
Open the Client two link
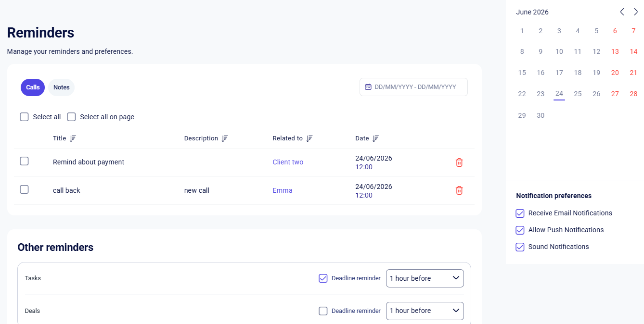coord(288,162)
